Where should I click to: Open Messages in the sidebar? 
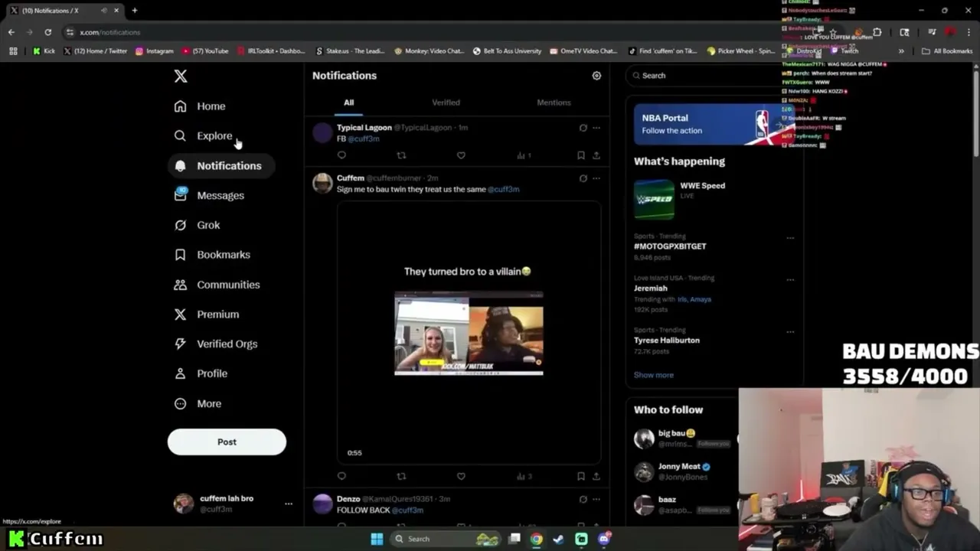point(209,195)
